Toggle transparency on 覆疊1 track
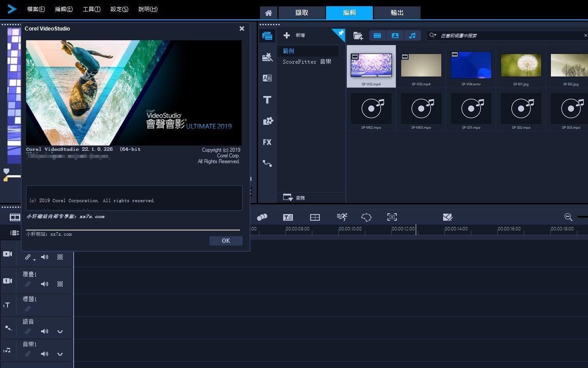 point(60,284)
